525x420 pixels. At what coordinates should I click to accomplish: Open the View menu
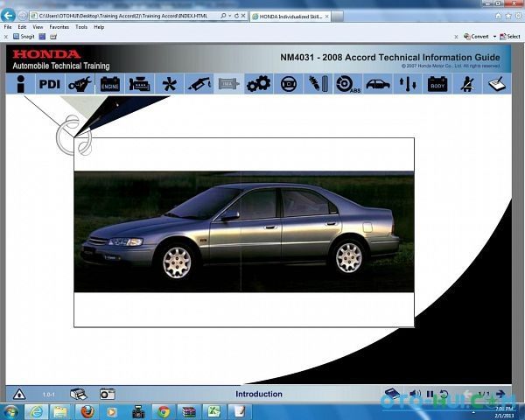[x=38, y=27]
